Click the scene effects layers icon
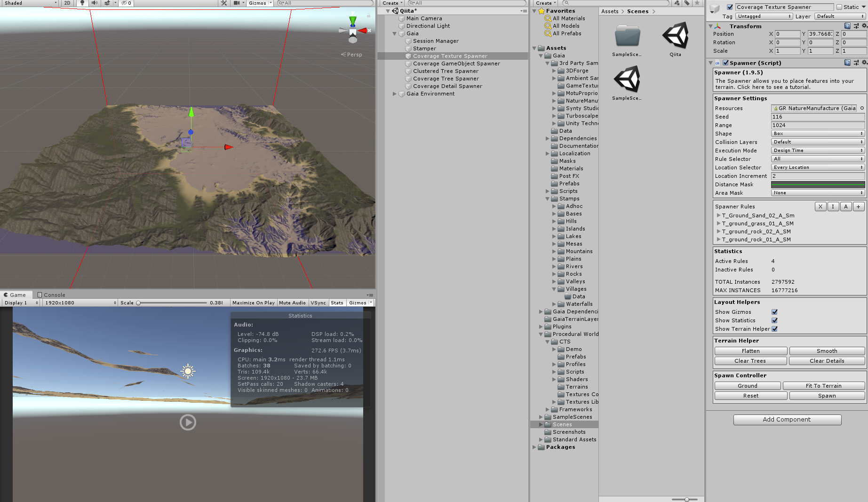The height and width of the screenshot is (502, 868). [x=108, y=3]
